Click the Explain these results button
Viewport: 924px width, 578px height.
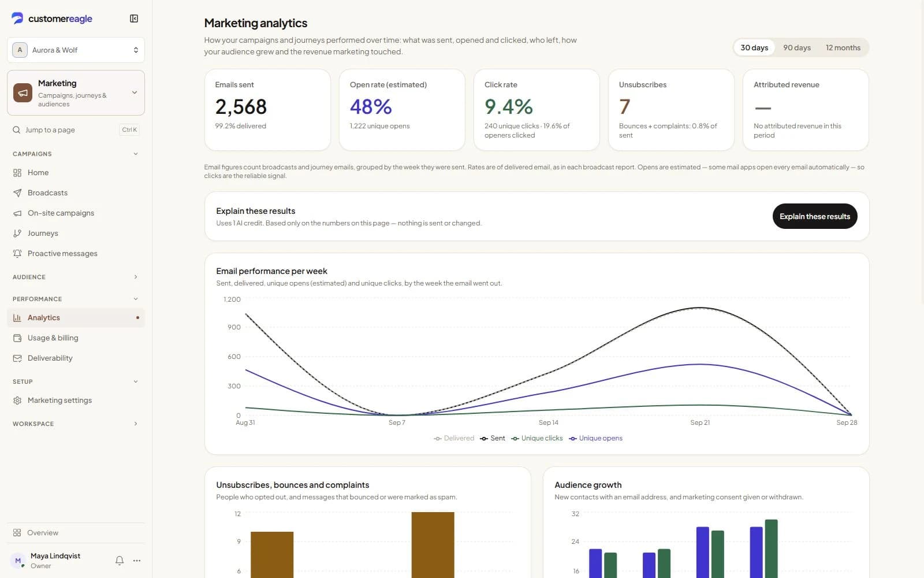tap(815, 217)
